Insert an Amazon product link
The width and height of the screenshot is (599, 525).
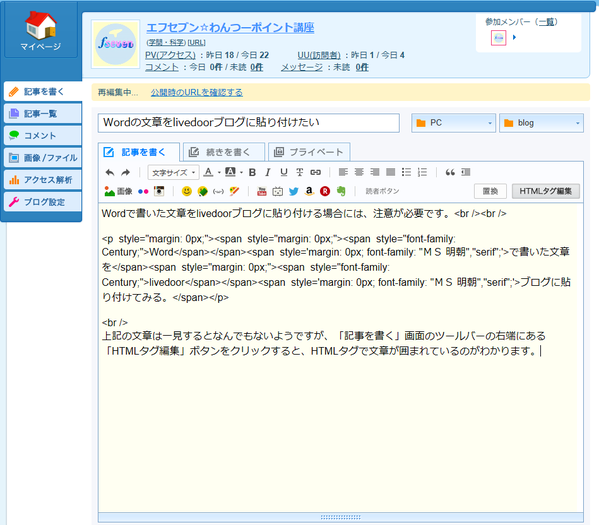(x=309, y=191)
